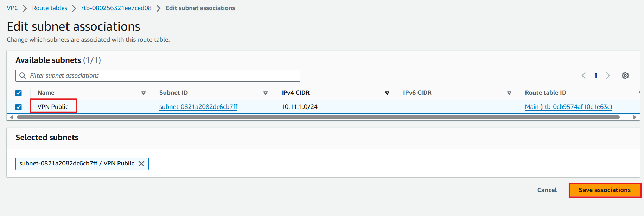This screenshot has width=644, height=216.
Task: Click the search magnifier icon in filter
Action: point(23,76)
